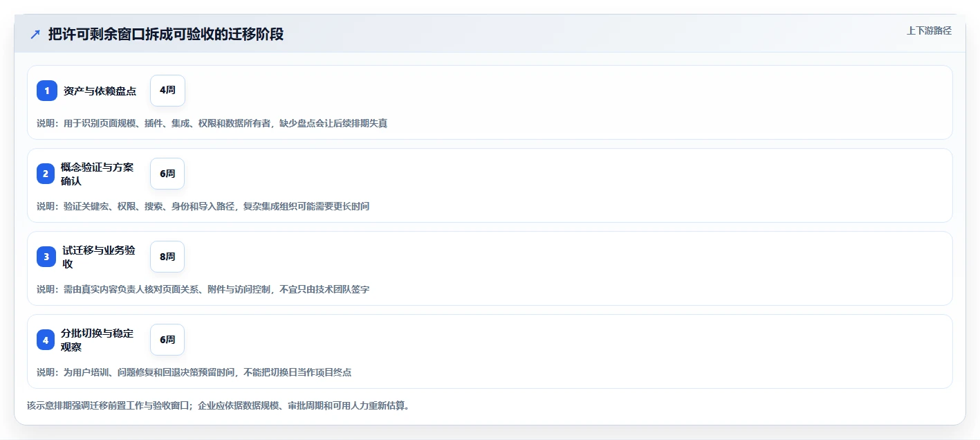Viewport: 980px width, 440px height.
Task: Click the description starting 说明：用于识别页面规模
Action: tap(212, 123)
